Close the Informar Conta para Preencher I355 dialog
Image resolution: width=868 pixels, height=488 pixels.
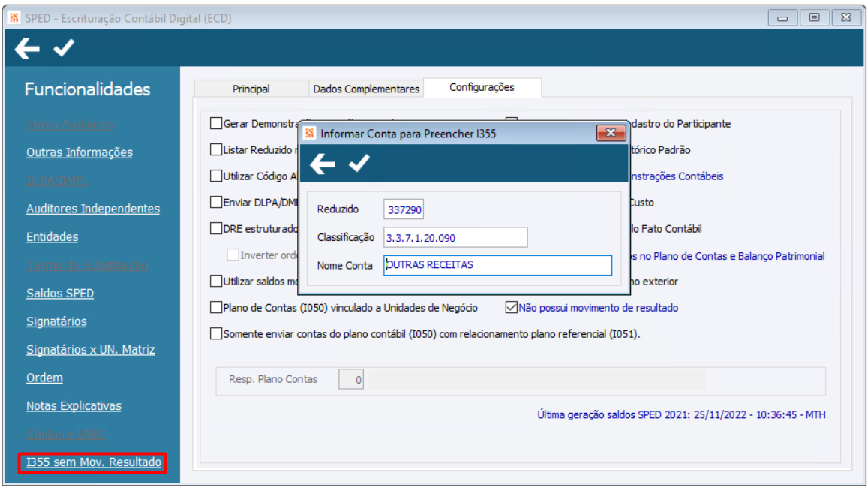tap(611, 133)
